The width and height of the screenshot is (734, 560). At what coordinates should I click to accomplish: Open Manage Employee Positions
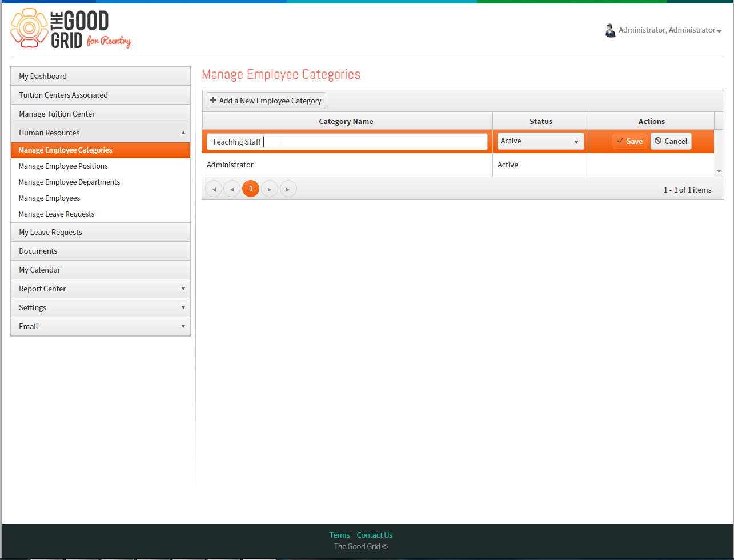tap(63, 166)
